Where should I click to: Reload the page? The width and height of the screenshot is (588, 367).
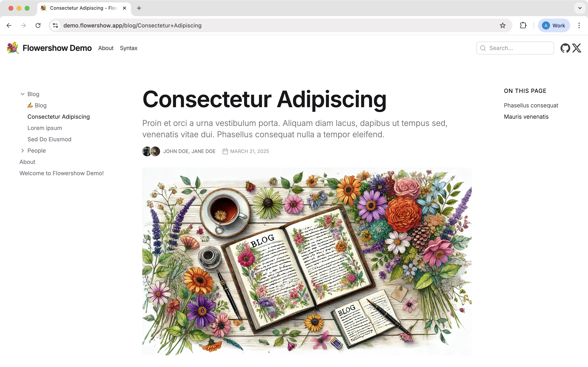(38, 25)
